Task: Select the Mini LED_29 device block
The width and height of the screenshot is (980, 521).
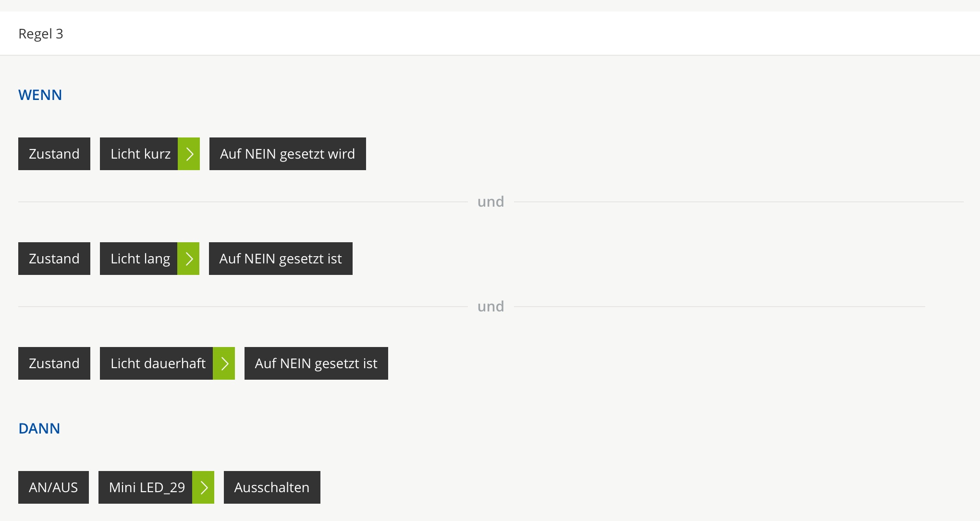Action: point(146,487)
